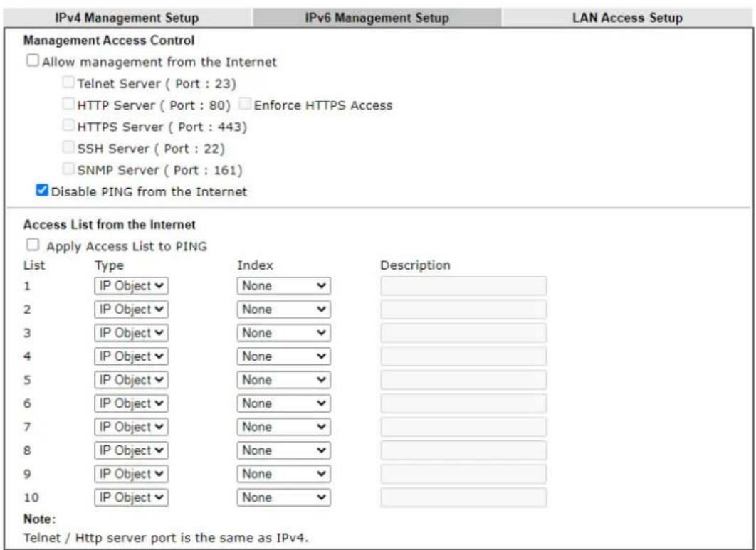Tick the HTTPS Server port 443 checkbox

(x=68, y=125)
